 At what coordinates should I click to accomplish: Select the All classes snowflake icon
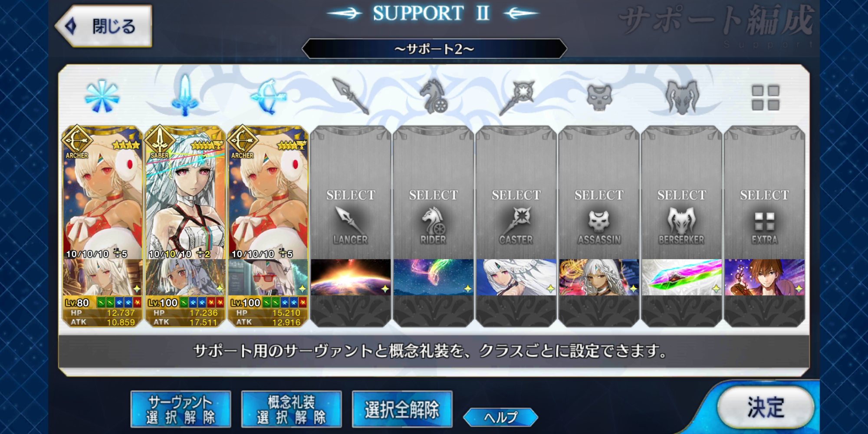[x=102, y=96]
